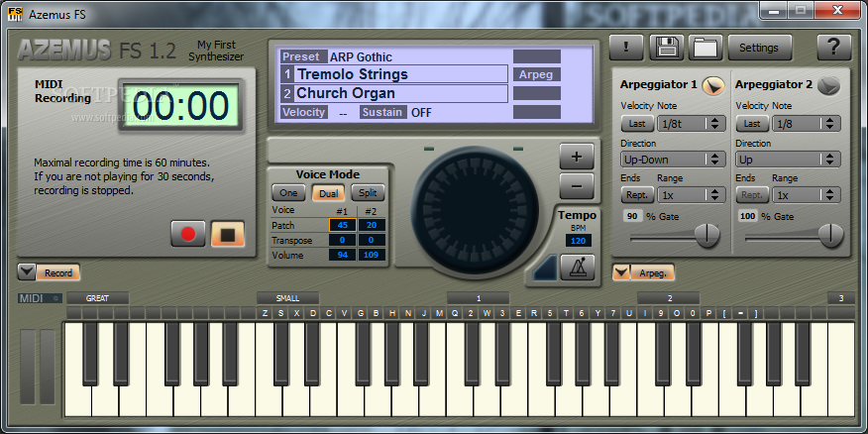
Task: Click the 00:00 recording timer display
Action: 180,106
